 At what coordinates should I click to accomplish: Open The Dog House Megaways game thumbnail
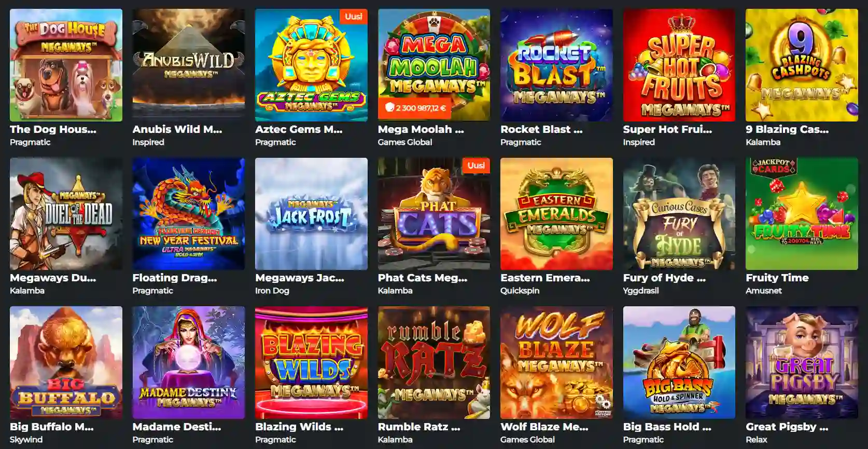pos(66,65)
